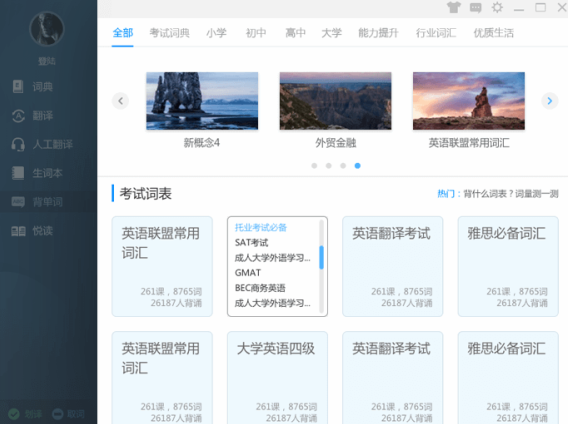The width and height of the screenshot is (568, 424).
Task: Switch to the 优质生活 tab
Action: click(x=493, y=33)
